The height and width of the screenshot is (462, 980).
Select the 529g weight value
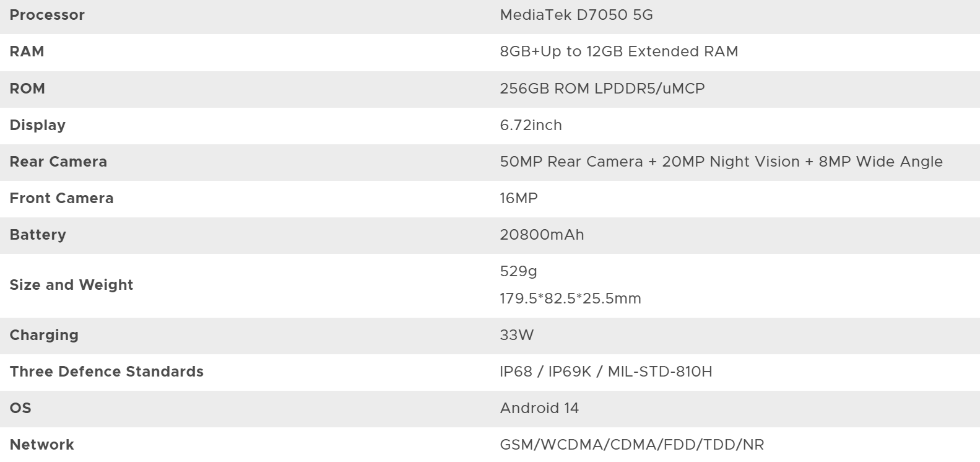click(x=518, y=271)
